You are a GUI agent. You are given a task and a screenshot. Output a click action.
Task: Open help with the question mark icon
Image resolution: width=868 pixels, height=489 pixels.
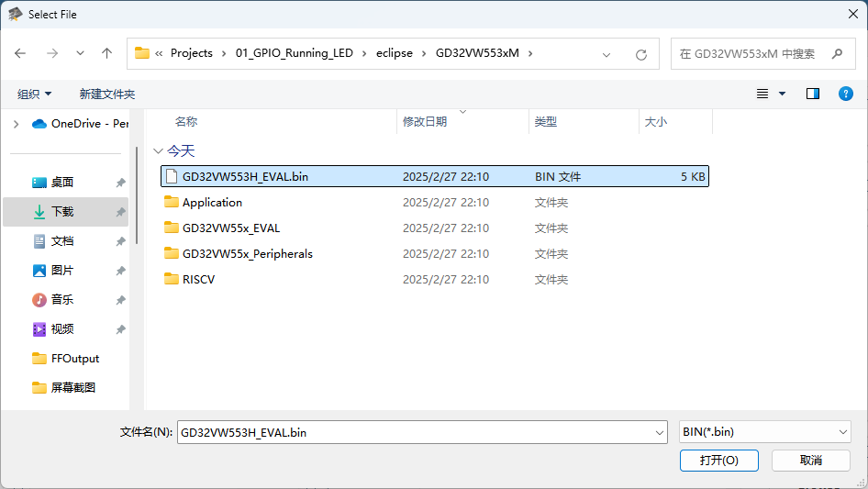tap(846, 94)
